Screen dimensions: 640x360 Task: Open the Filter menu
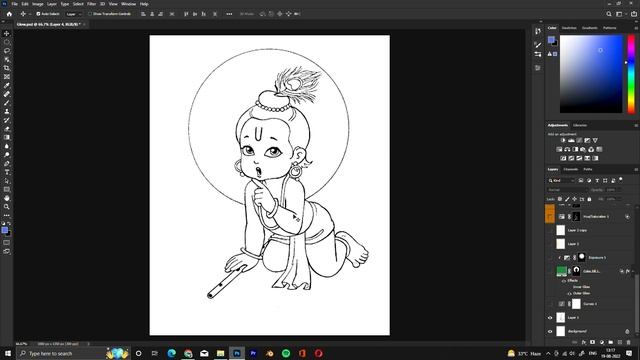(91, 4)
